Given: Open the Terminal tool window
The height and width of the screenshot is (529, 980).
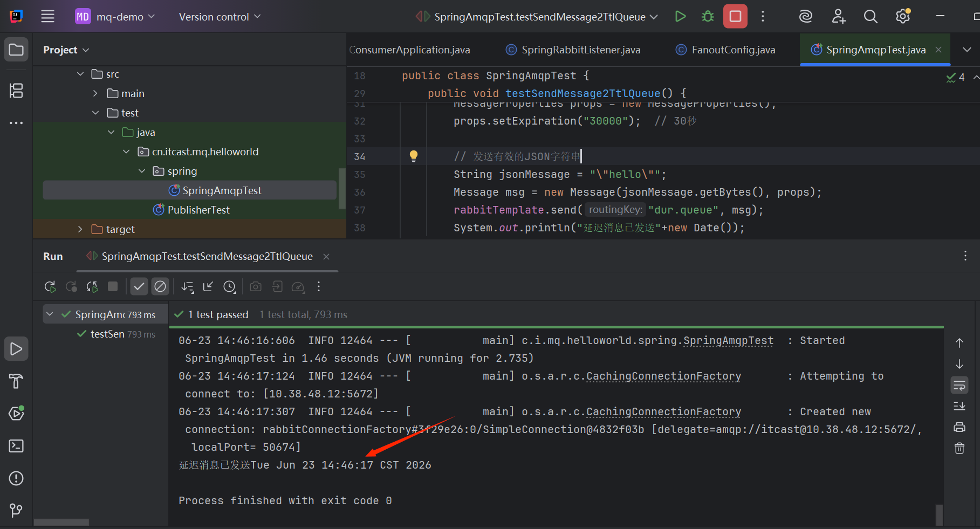Looking at the screenshot, I should [16, 446].
